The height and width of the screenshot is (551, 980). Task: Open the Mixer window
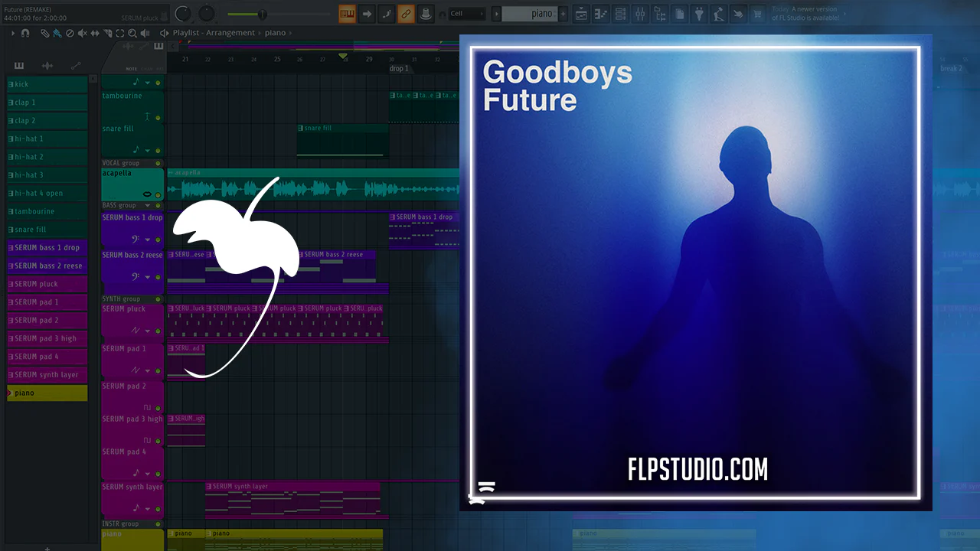[x=641, y=14]
